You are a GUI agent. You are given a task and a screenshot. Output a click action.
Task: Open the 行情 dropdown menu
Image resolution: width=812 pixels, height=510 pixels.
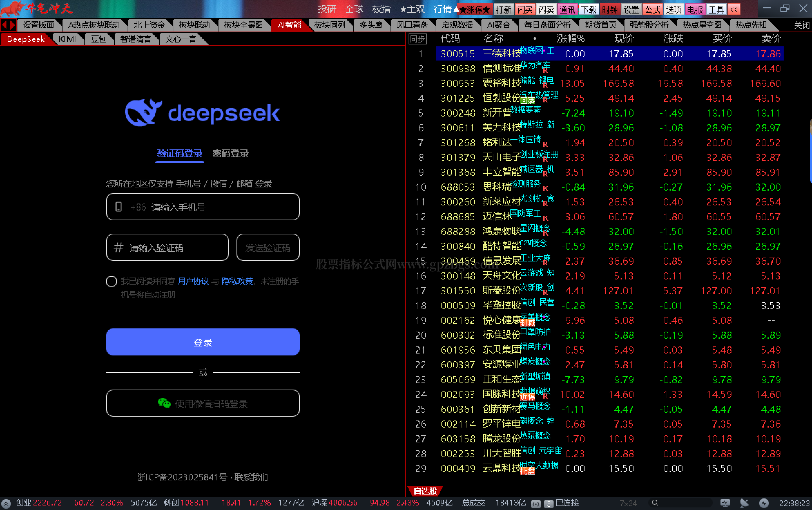pos(446,9)
